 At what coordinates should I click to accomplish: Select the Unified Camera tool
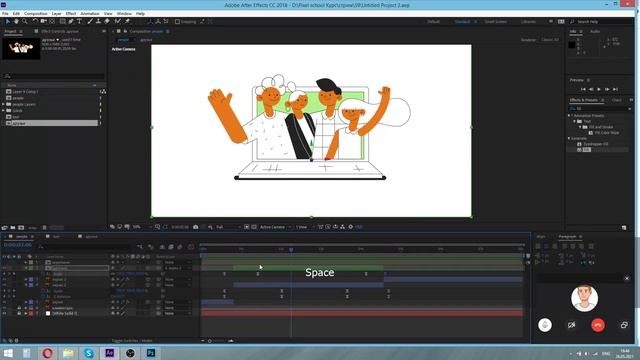(43, 21)
